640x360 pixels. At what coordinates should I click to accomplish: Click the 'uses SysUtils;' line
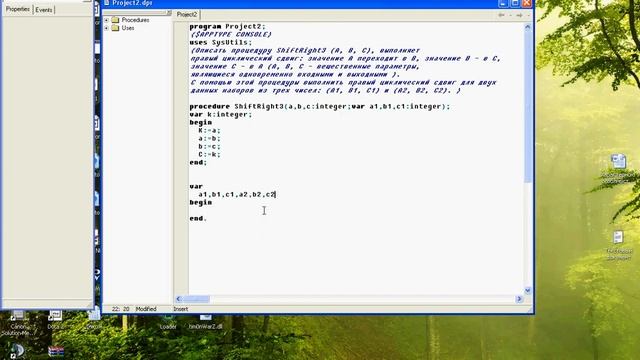(221, 42)
